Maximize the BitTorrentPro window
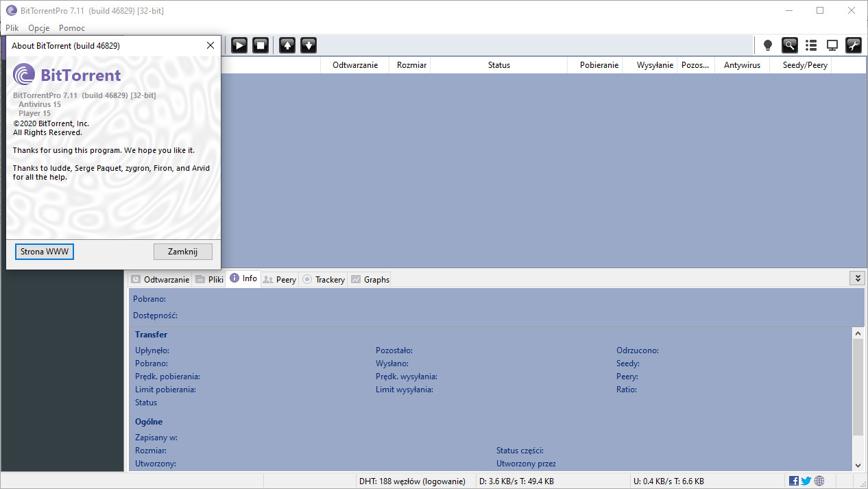The height and width of the screenshot is (489, 868). pyautogui.click(x=820, y=10)
